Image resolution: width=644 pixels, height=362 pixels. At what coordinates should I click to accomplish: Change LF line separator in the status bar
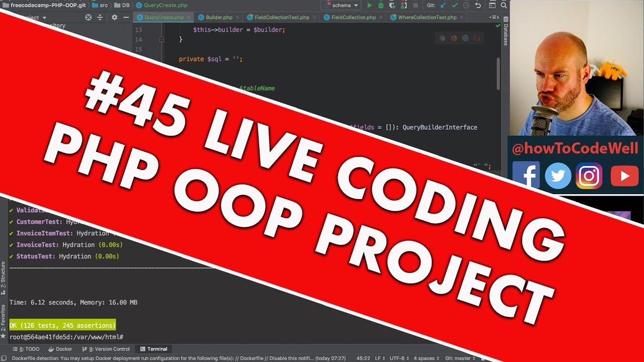380,358
